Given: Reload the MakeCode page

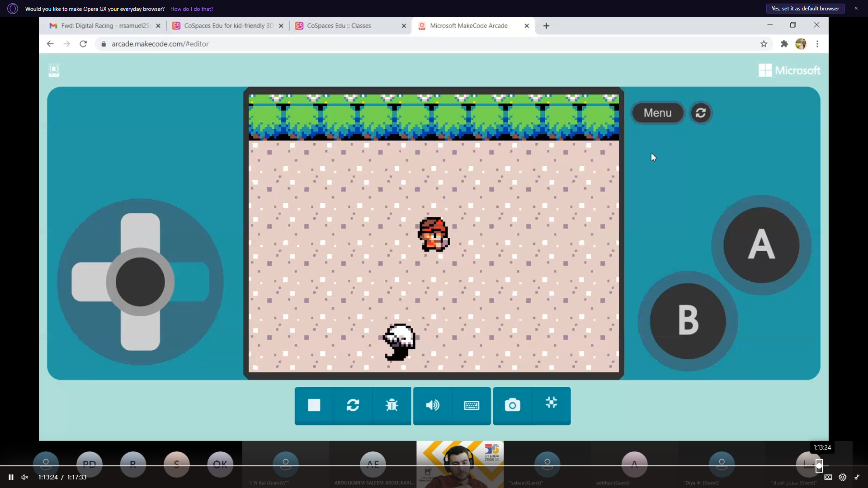Looking at the screenshot, I should tap(83, 44).
